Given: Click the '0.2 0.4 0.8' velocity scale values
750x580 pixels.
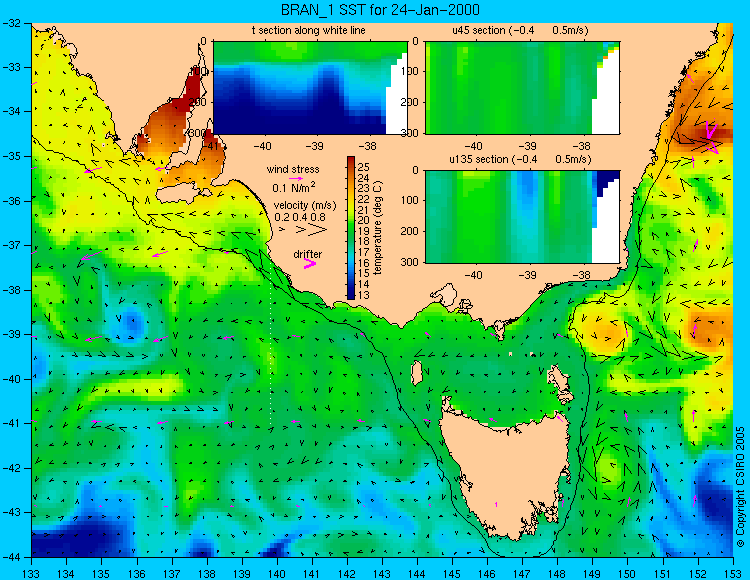Looking at the screenshot, I should click(300, 217).
